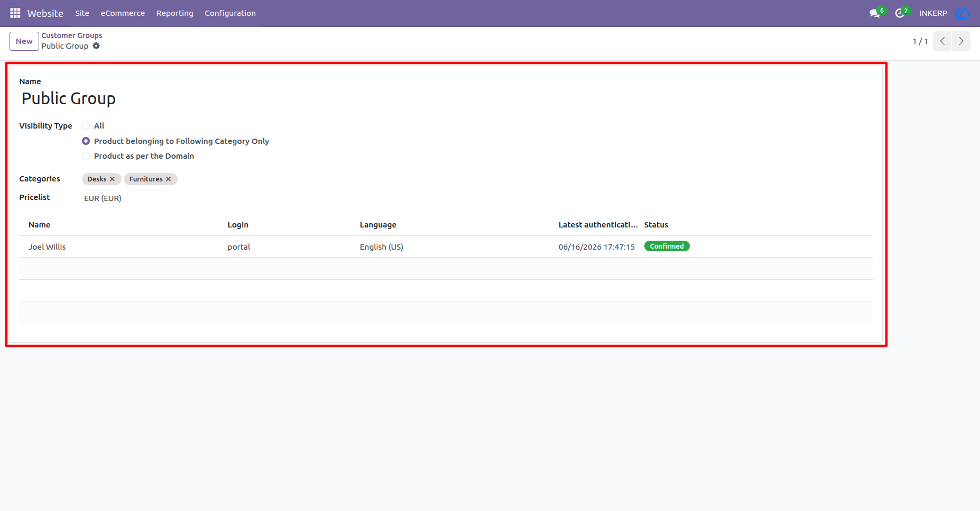
Task: Sort by Latest authentication column header
Action: (x=598, y=225)
